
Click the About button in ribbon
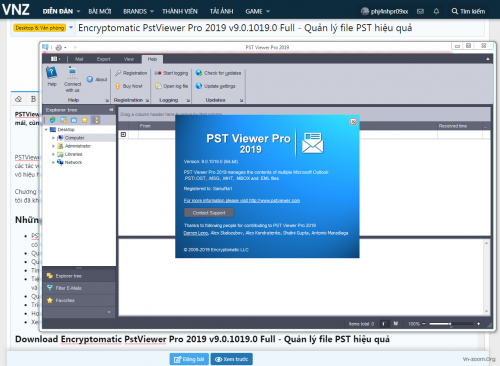(x=97, y=79)
